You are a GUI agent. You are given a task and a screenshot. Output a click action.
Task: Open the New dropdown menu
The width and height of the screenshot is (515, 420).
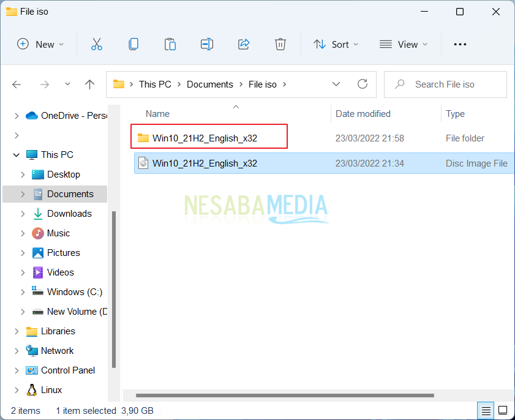coord(40,44)
